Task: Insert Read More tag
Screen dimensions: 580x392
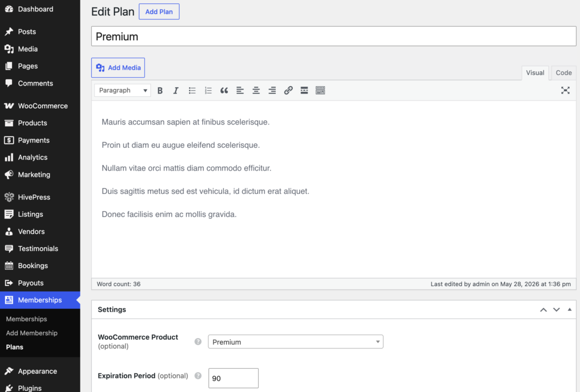Action: click(304, 90)
